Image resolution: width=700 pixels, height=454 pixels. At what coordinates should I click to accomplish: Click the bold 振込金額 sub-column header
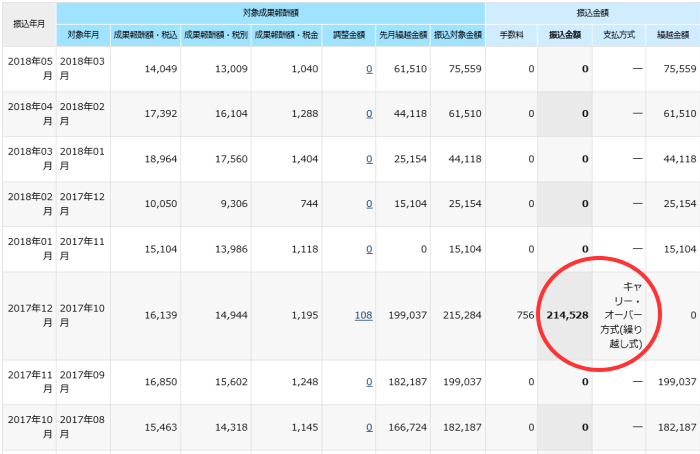pyautogui.click(x=565, y=35)
